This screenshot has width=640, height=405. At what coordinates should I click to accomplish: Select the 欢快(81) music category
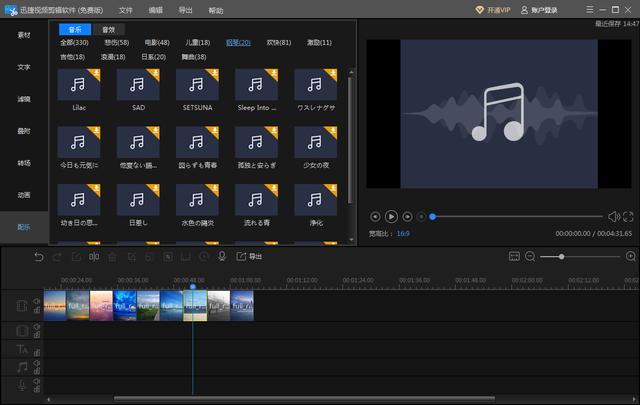tap(279, 43)
